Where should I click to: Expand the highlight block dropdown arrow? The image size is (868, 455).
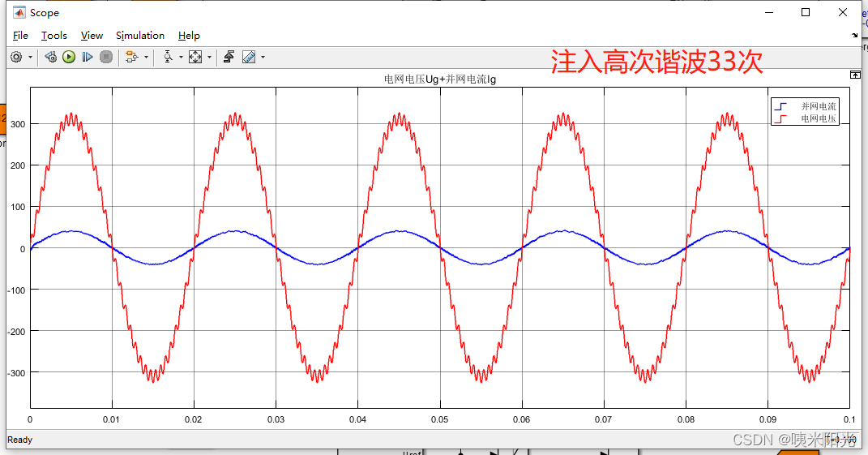click(x=146, y=57)
